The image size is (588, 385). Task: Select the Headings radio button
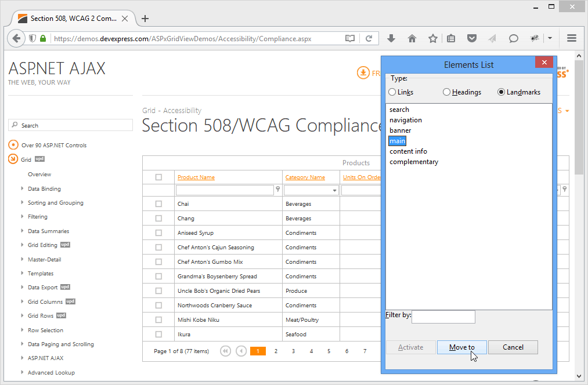point(446,92)
